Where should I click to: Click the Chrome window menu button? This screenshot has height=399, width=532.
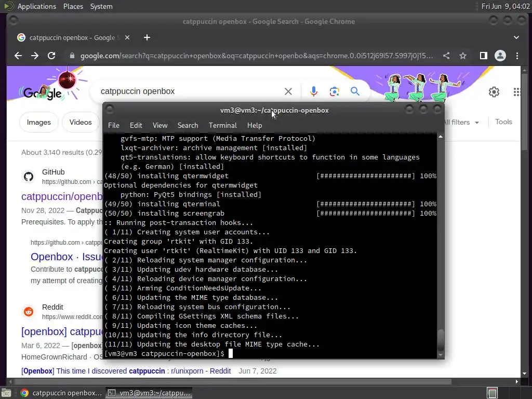point(14,21)
